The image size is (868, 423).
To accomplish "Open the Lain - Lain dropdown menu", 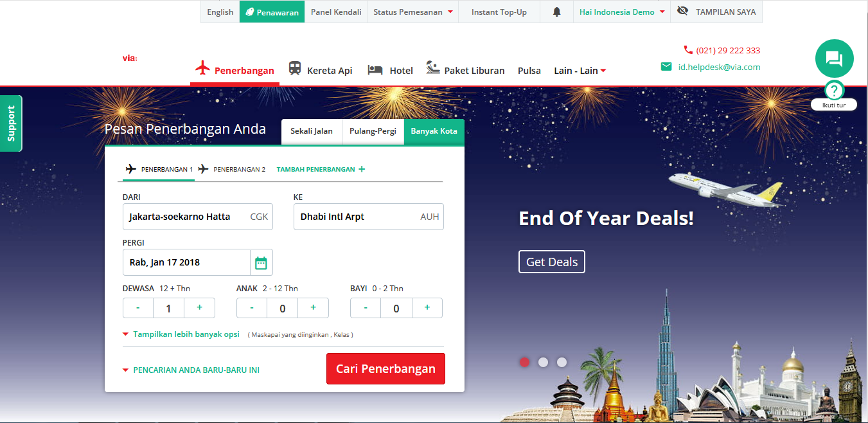I will 580,71.
